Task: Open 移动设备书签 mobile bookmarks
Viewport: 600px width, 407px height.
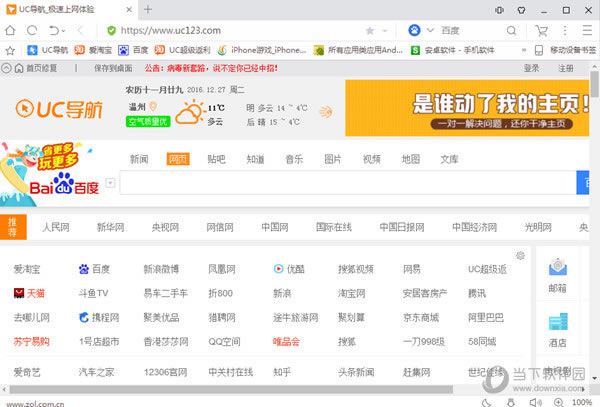Action: point(566,50)
